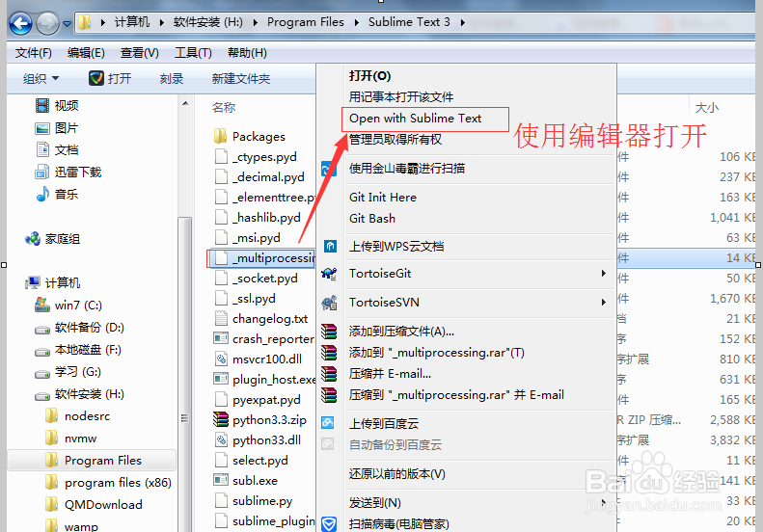This screenshot has width=763, height=532.
Task: Click the 刻录 toolbar button
Action: (172, 78)
